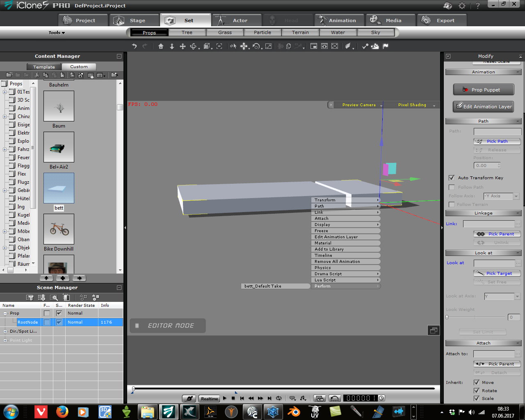Screen dimensions: 525x420
Task: Select the Move object tool
Action: click(x=244, y=46)
